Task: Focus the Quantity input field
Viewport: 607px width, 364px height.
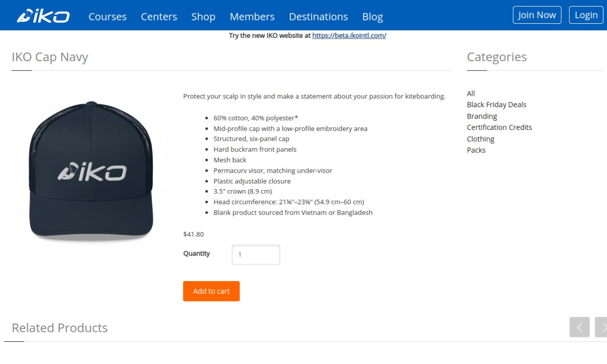Action: (x=256, y=255)
